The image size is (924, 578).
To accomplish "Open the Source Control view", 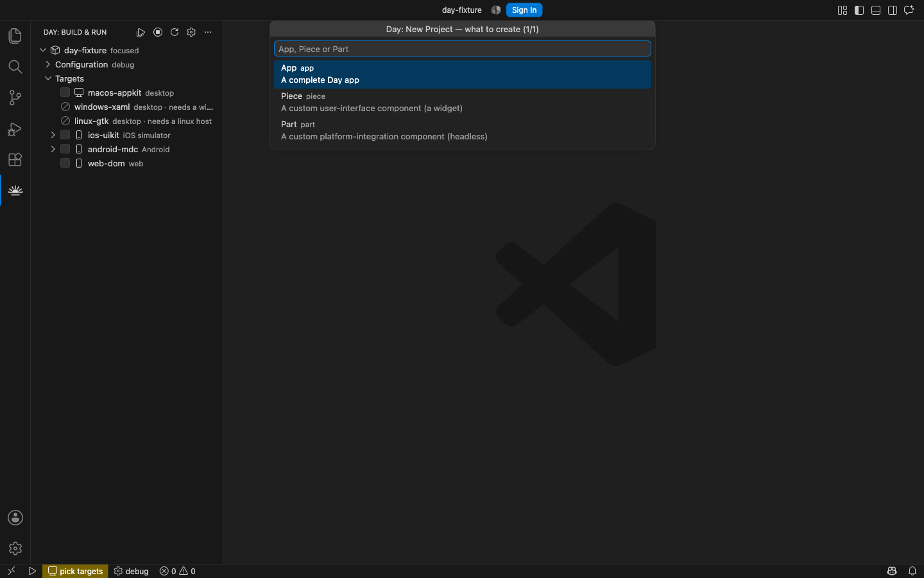I will click(15, 98).
